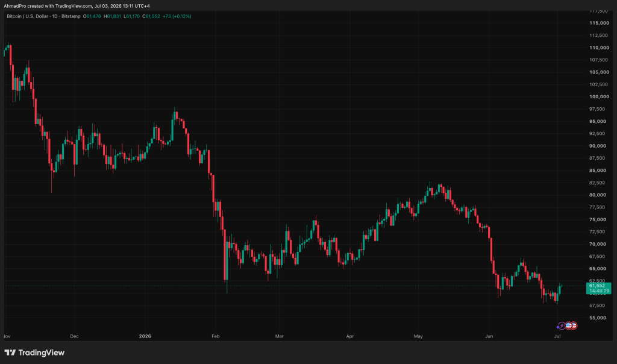Click the 80,000 level on the price scale
This screenshot has height=364, width=617.
coord(600,195)
